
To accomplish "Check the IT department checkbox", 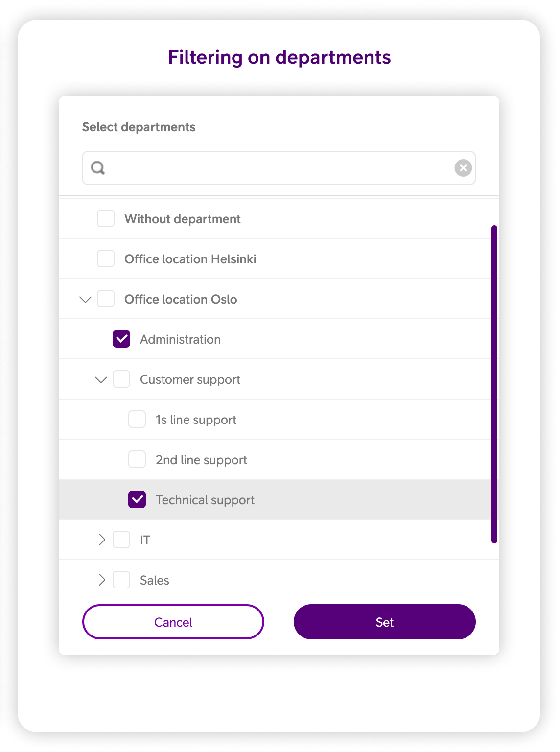I will coord(121,540).
